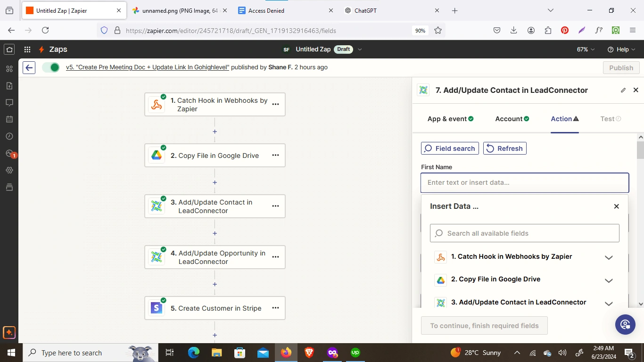Close the step 7 editor panel
The image size is (644, 362).
[x=636, y=90]
